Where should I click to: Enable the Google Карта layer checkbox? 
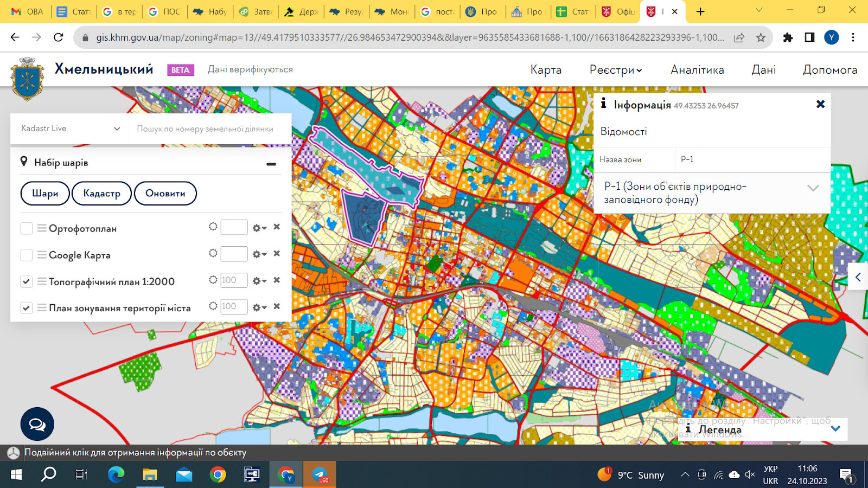point(26,255)
